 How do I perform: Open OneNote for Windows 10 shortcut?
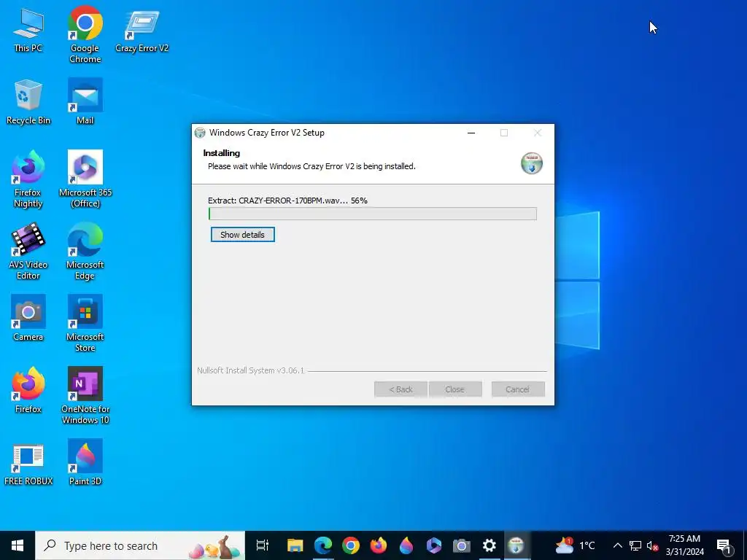point(85,396)
